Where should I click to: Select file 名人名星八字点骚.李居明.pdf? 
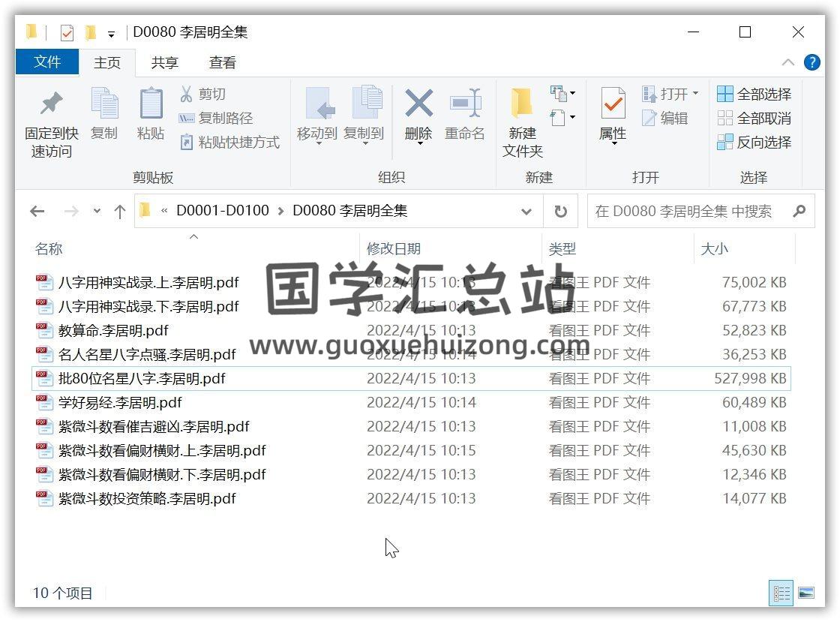[147, 355]
